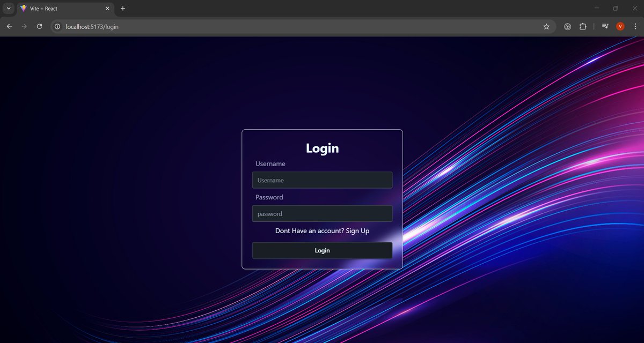
Task: Click the browser back arrow
Action: (x=9, y=26)
